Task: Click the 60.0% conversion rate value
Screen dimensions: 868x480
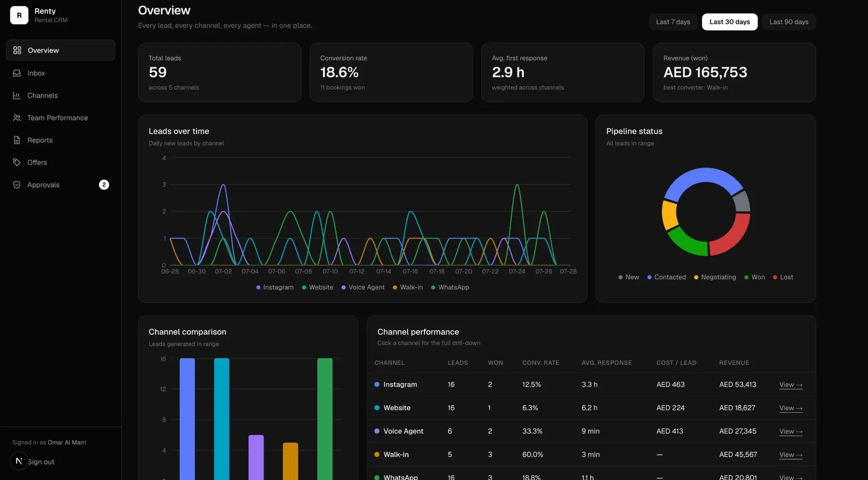Action: 532,454
